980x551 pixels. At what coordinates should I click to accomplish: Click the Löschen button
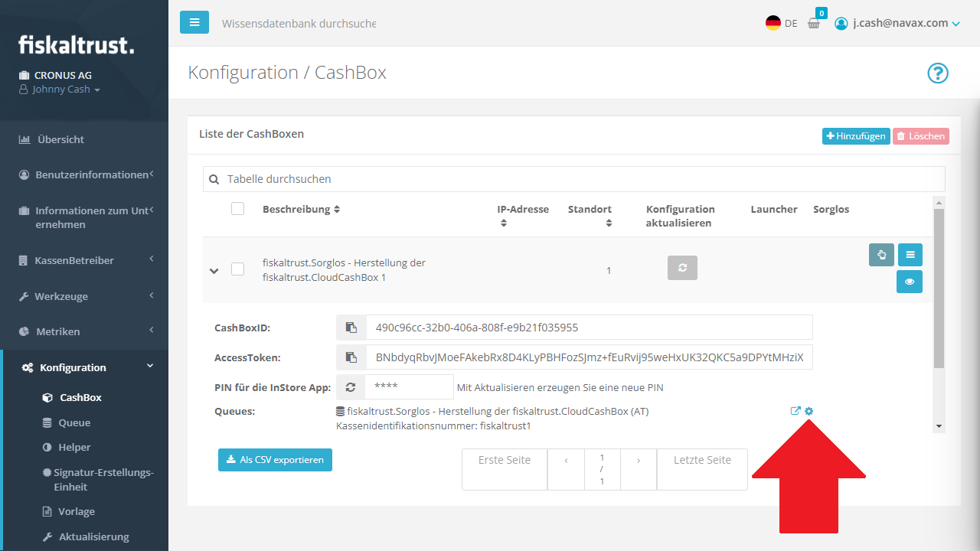coord(921,136)
